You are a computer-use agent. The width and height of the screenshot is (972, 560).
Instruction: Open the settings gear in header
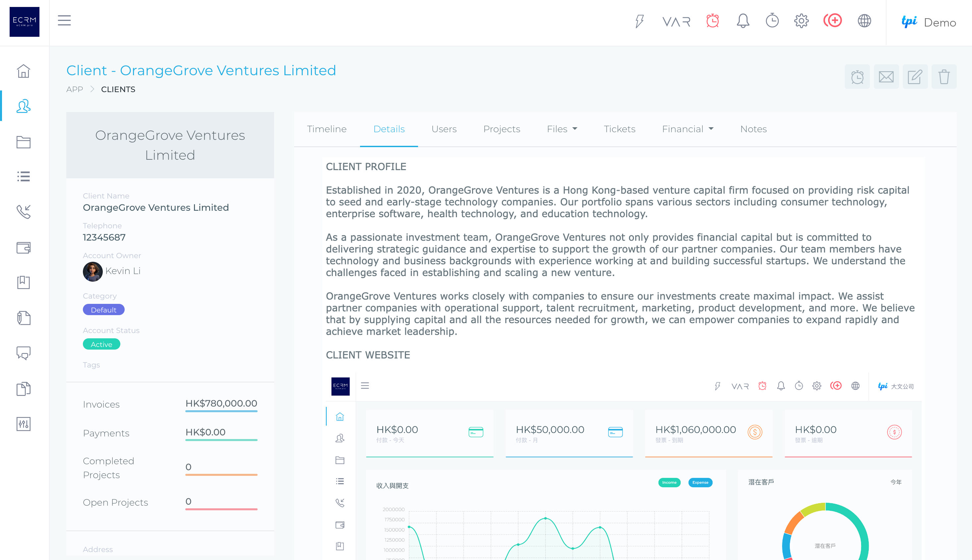pyautogui.click(x=801, y=21)
